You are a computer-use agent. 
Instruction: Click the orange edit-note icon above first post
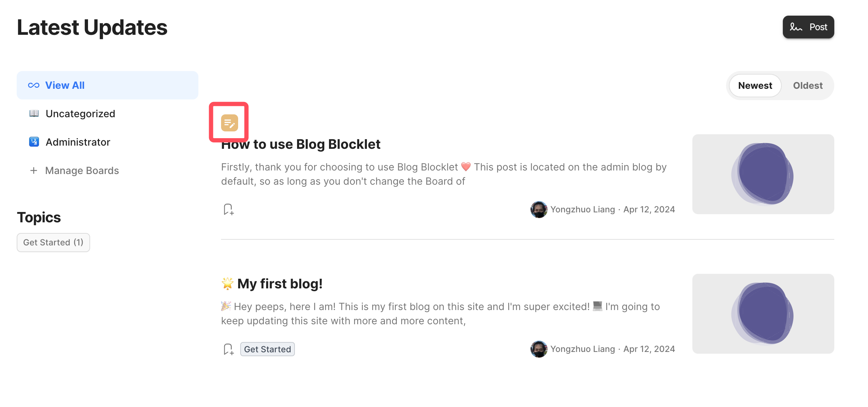pyautogui.click(x=229, y=123)
